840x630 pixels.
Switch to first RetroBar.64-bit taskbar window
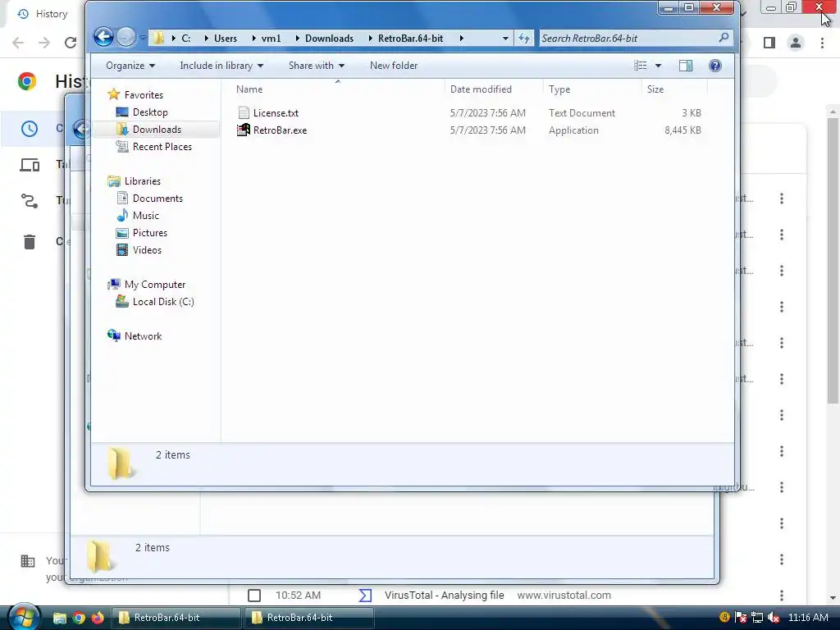[176, 618]
